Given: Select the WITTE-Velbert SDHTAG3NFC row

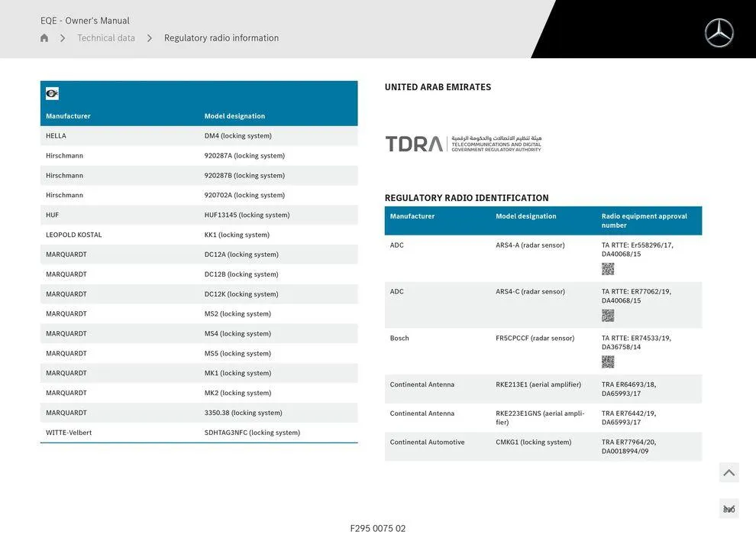Looking at the screenshot, I should click(199, 432).
